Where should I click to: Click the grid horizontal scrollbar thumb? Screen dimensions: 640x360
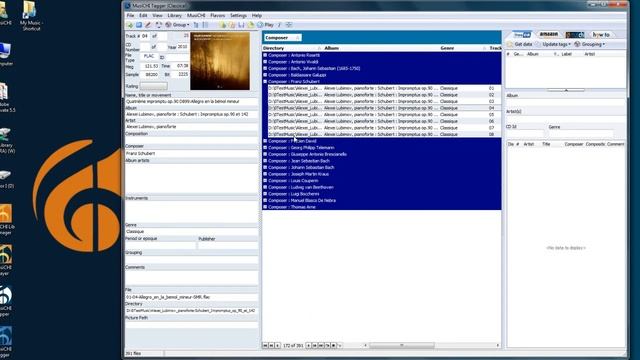point(402,345)
